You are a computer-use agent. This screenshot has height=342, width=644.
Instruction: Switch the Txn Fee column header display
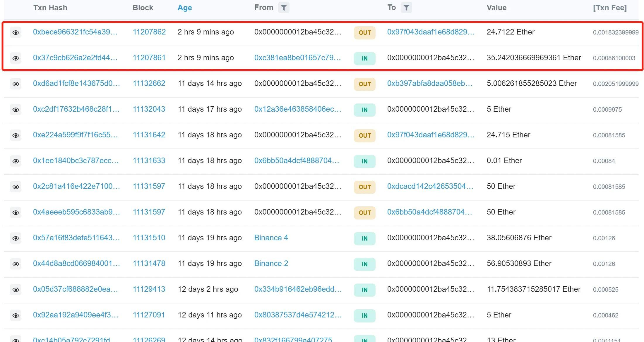pos(609,8)
